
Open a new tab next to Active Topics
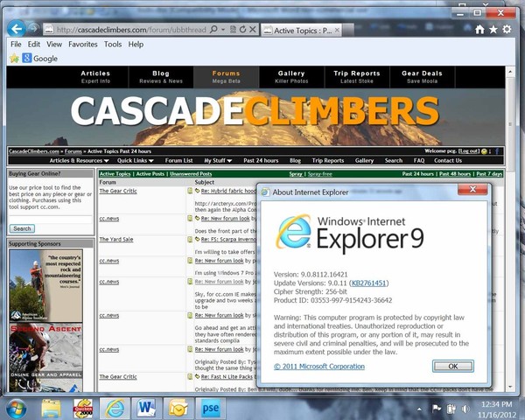coord(348,31)
